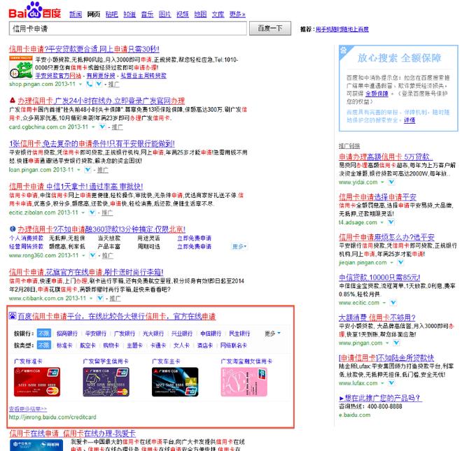
Task: Click the 广发标准卡 red card image
Action: click(x=37, y=382)
